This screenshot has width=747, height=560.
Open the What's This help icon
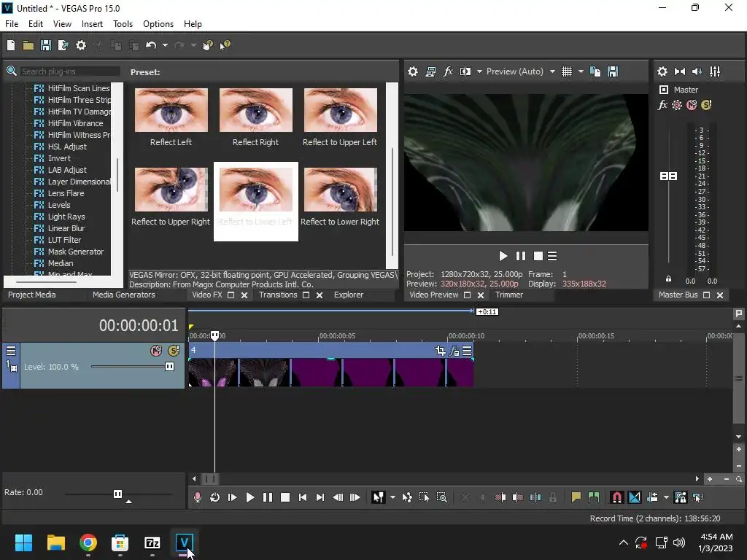click(225, 45)
